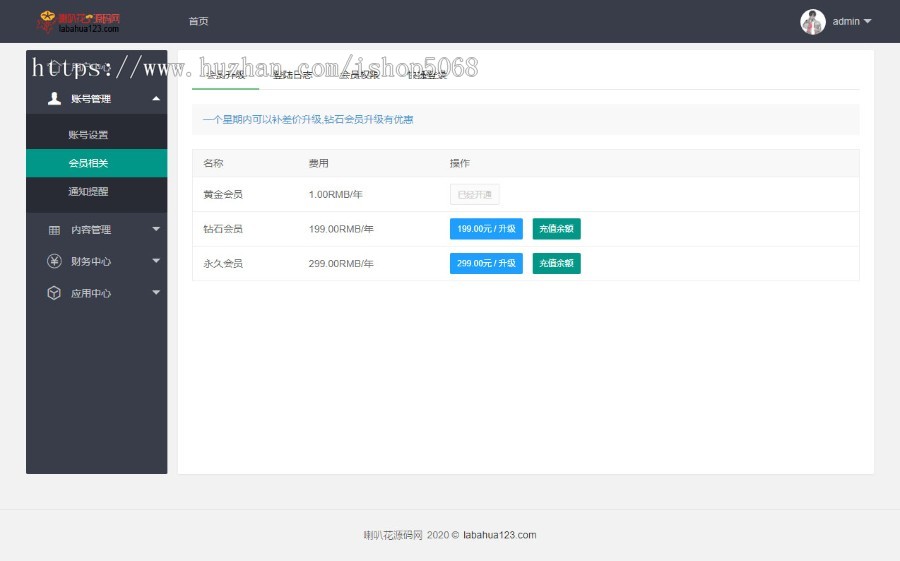Open the 快捷登录 tab
900x561 pixels.
point(427,75)
